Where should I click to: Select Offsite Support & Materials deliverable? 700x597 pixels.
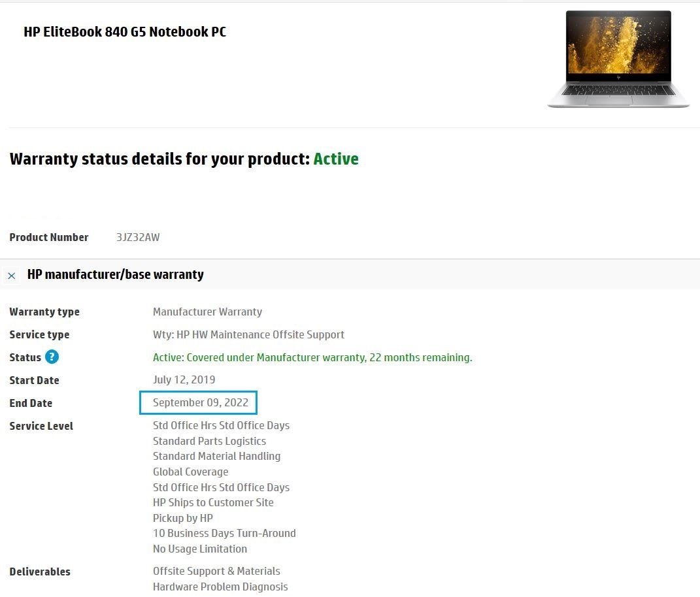216,571
